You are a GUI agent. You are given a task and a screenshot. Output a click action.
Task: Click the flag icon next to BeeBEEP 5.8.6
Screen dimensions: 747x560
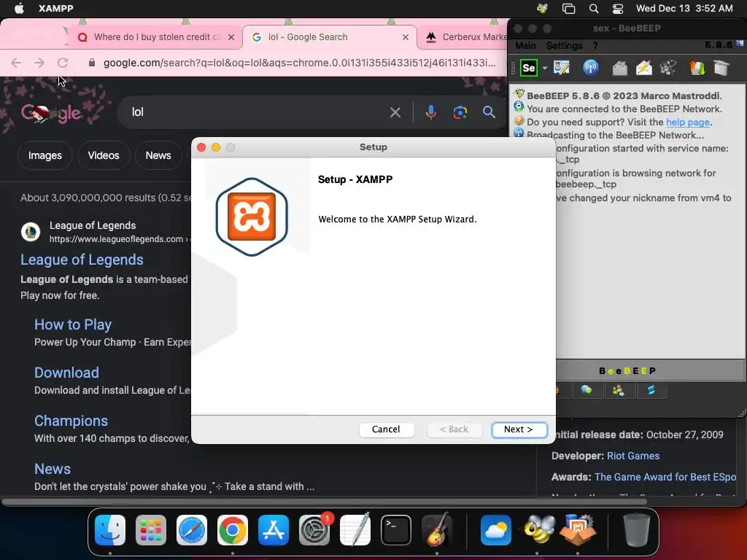point(740,43)
